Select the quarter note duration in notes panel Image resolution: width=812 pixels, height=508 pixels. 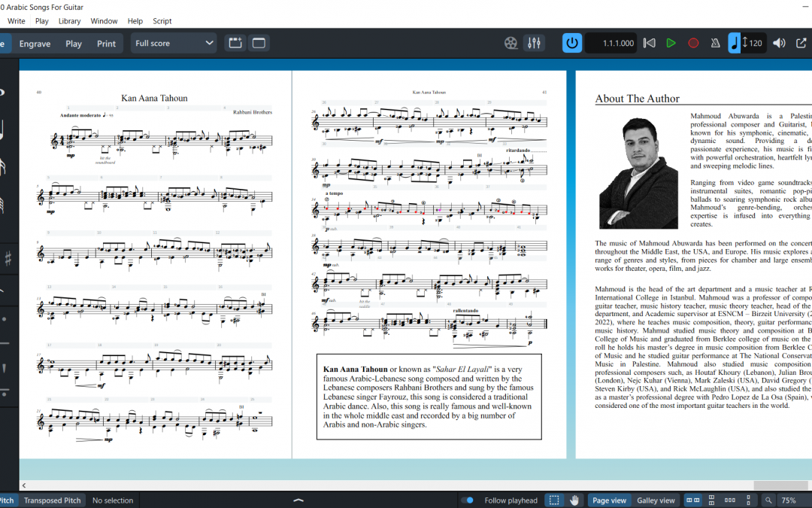pyautogui.click(x=2, y=130)
